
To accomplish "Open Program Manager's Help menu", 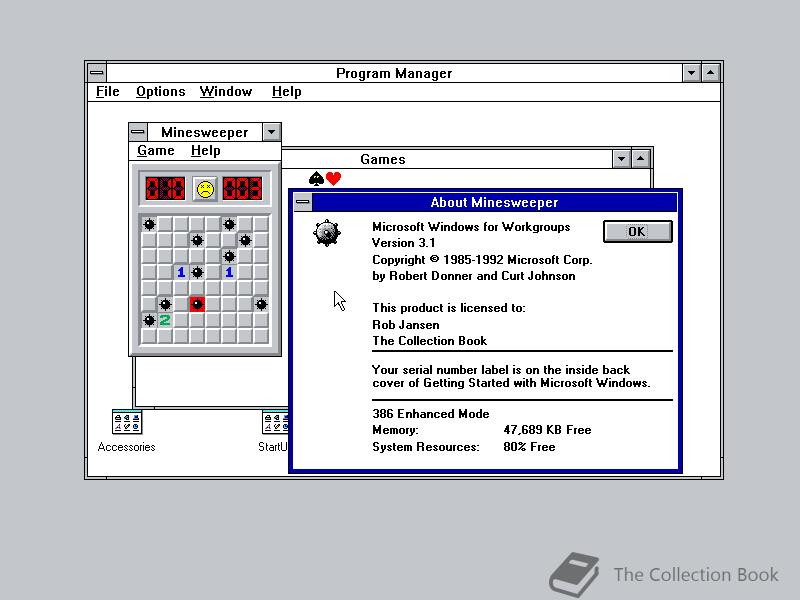I will point(287,92).
